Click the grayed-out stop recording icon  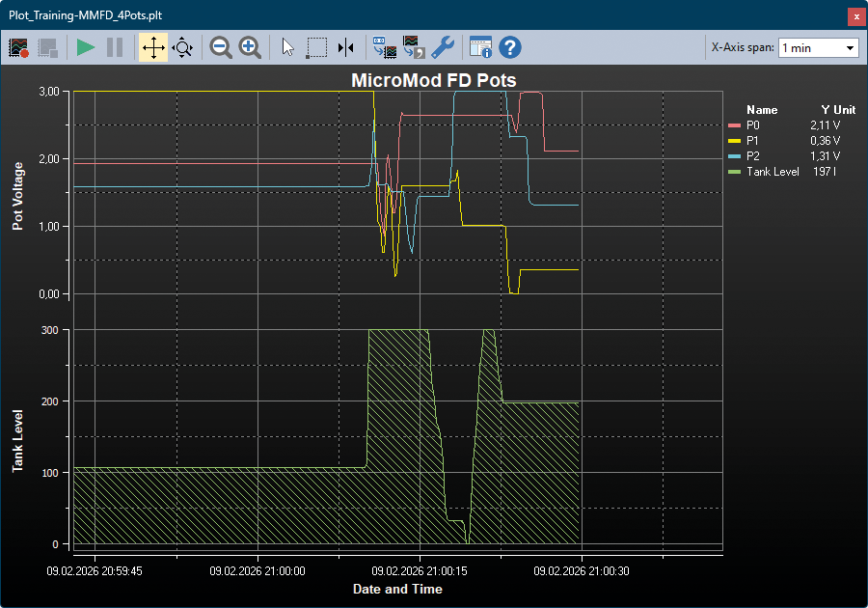pos(48,47)
